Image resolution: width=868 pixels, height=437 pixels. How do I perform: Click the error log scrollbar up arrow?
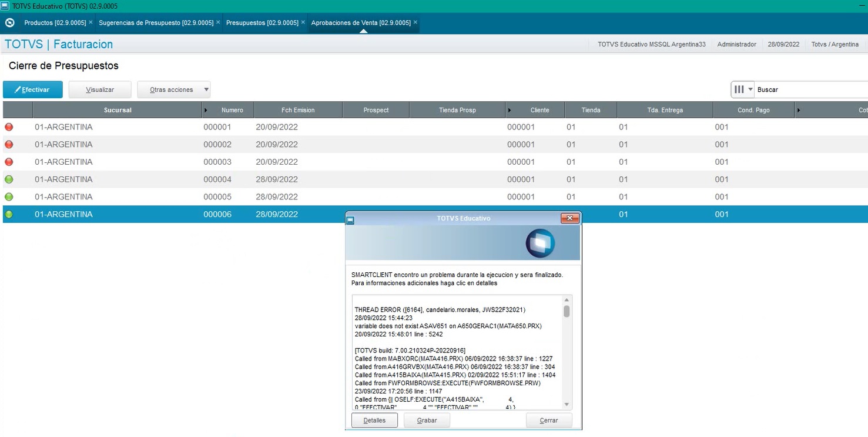click(567, 300)
